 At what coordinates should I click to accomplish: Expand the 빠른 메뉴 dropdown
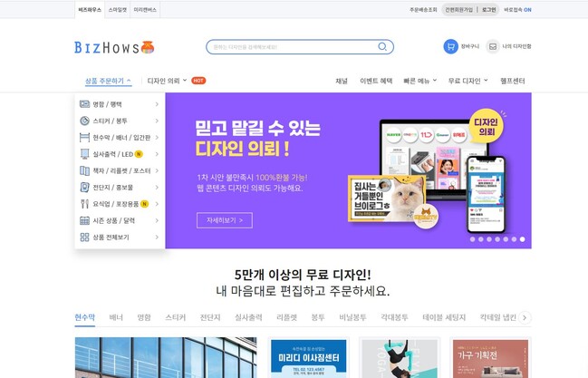click(x=420, y=81)
